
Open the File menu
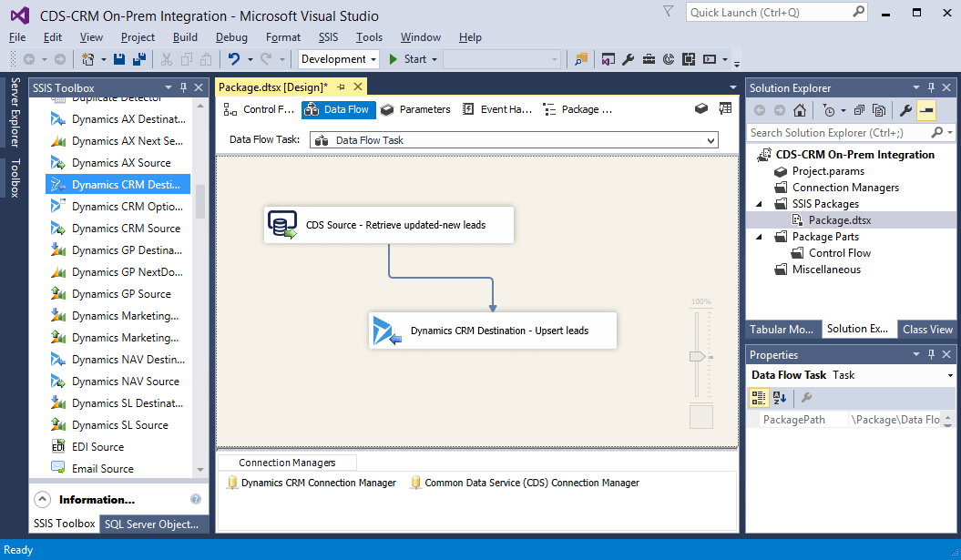pos(17,37)
